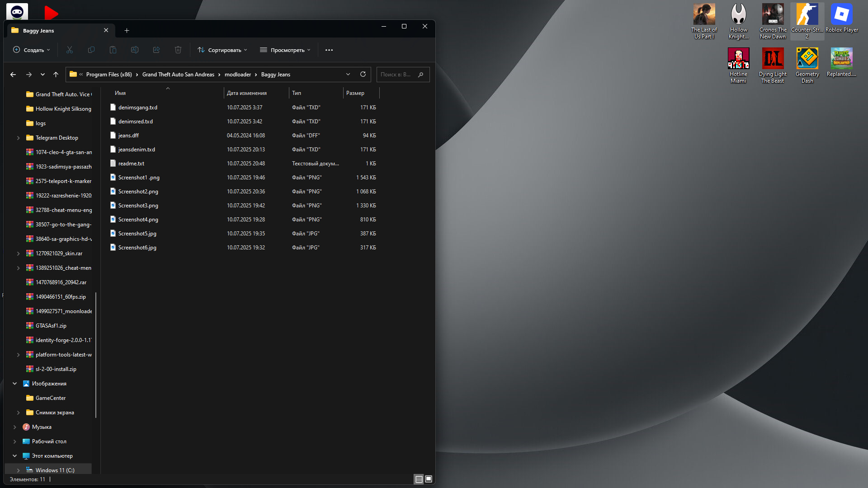Open the three-dots more options menu
Viewport: 868px width, 488px height.
329,50
